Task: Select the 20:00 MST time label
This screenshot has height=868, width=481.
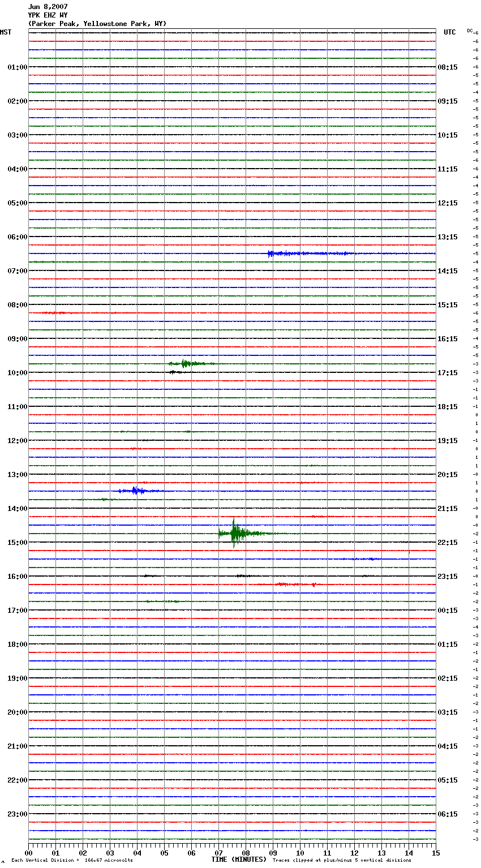Action: pyautogui.click(x=18, y=712)
